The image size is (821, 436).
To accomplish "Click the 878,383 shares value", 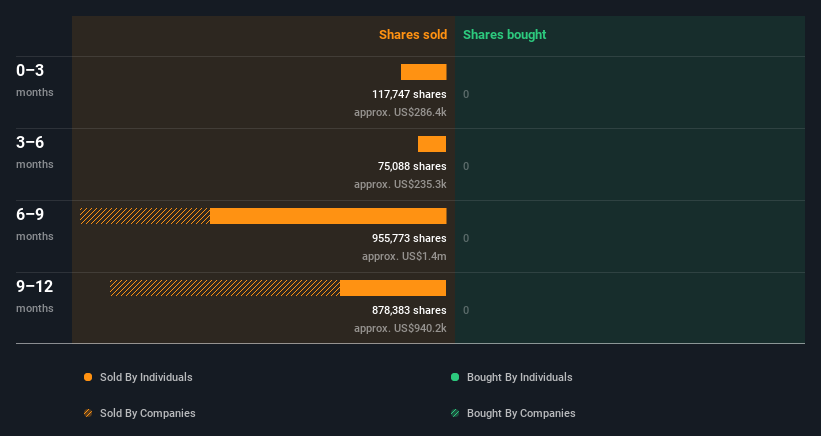I will 409,310.
